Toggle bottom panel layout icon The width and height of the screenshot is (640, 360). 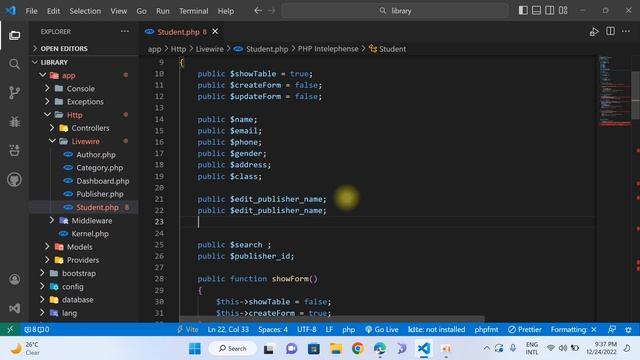(x=536, y=11)
